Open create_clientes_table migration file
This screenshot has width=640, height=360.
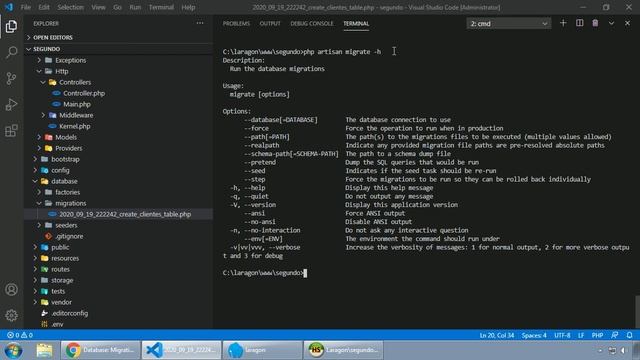tap(125, 214)
